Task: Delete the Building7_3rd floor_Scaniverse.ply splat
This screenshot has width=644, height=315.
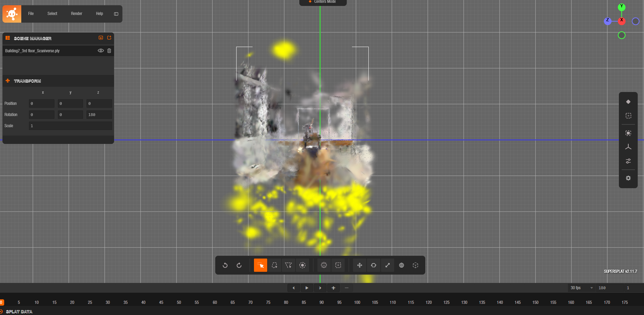Action: tap(109, 51)
